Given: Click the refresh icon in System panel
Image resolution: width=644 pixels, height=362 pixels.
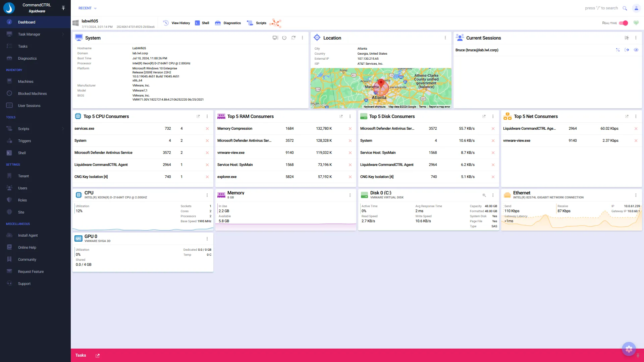Looking at the screenshot, I should [293, 38].
